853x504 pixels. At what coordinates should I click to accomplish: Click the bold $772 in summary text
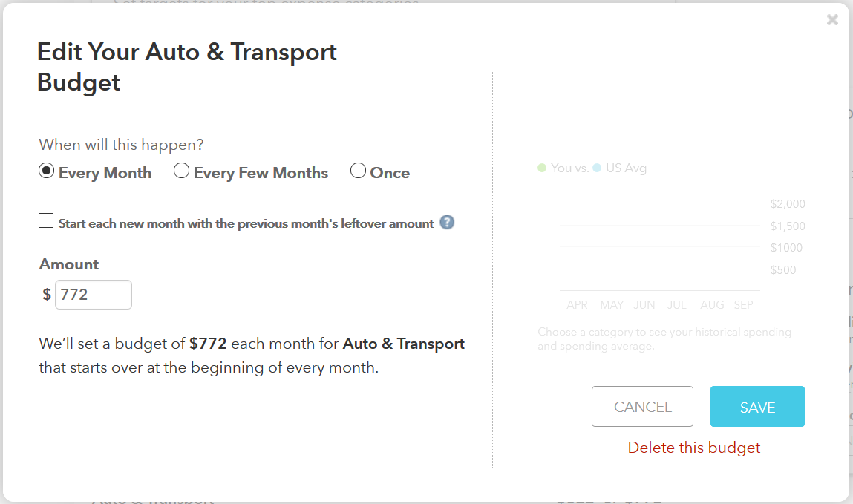point(208,344)
